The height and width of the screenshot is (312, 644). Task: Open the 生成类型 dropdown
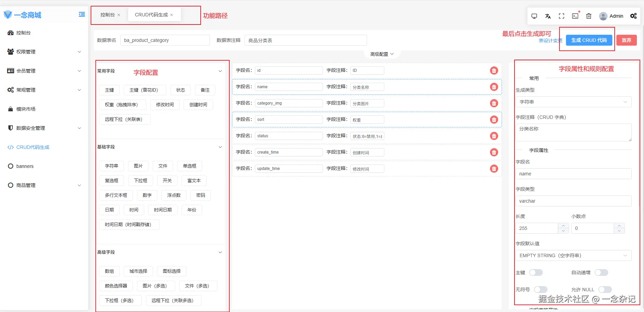point(573,102)
